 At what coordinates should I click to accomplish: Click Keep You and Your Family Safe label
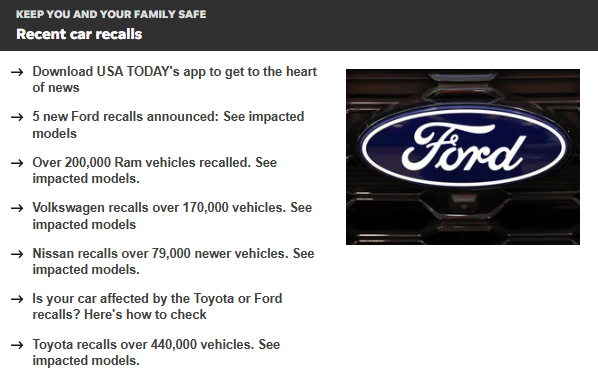coord(111,14)
